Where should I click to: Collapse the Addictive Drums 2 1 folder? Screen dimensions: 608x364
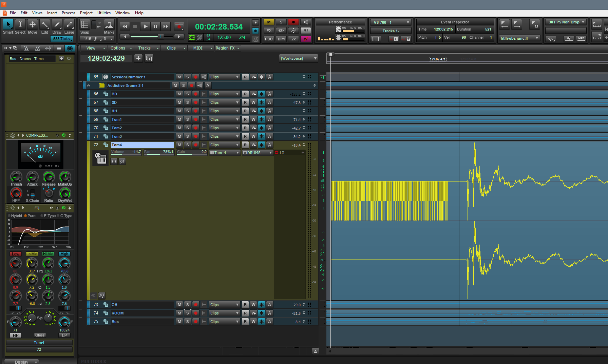89,85
